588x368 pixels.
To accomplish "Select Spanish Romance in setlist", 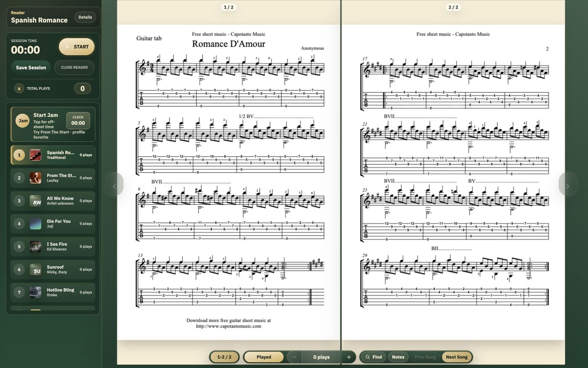I will click(53, 155).
